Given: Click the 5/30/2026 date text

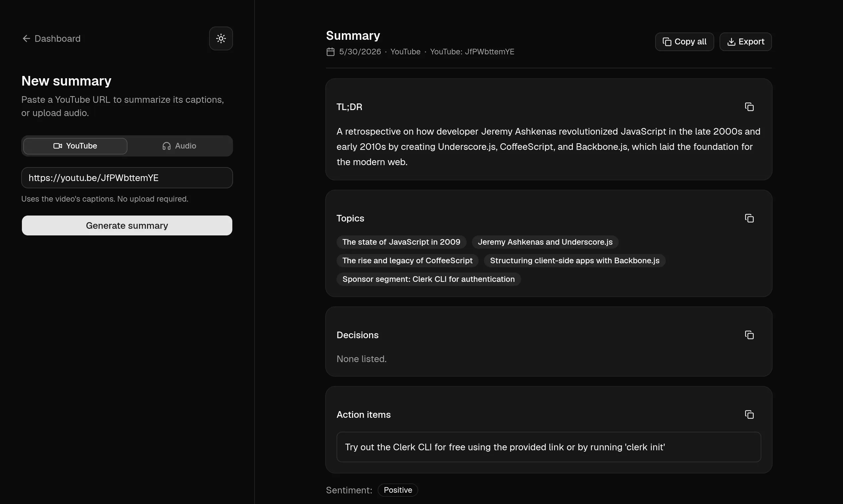Looking at the screenshot, I should pyautogui.click(x=360, y=52).
